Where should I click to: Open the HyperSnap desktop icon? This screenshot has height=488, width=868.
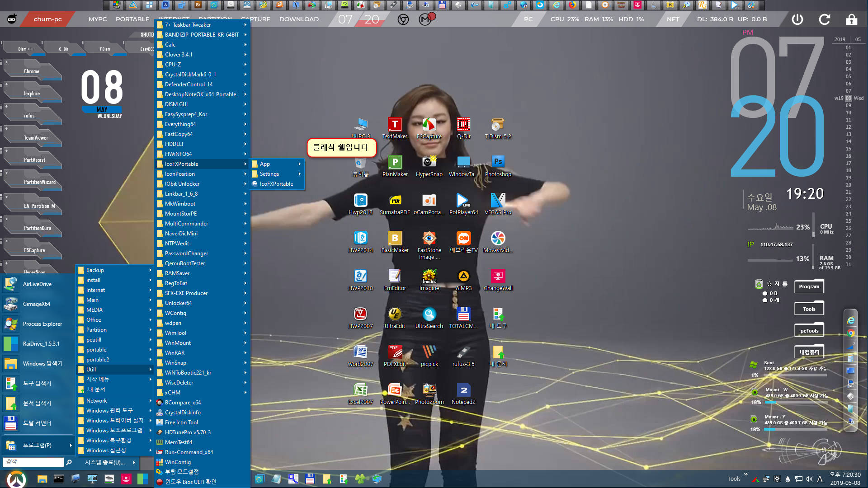pyautogui.click(x=429, y=166)
